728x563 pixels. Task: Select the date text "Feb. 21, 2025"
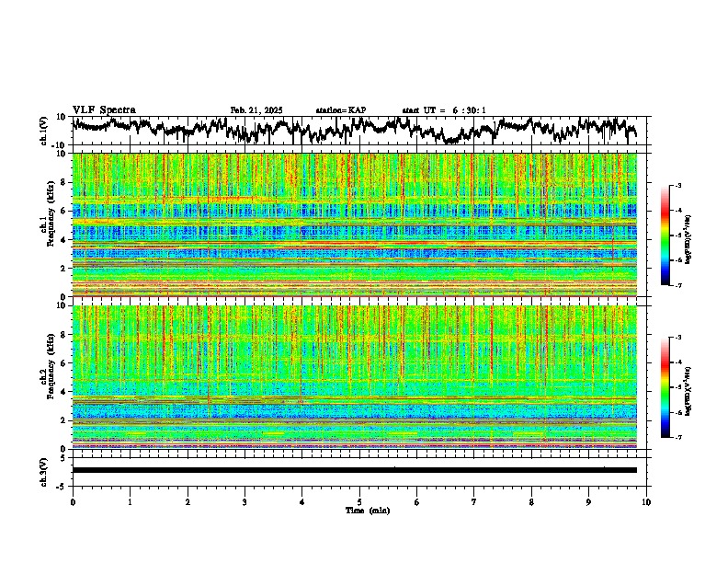coord(256,110)
